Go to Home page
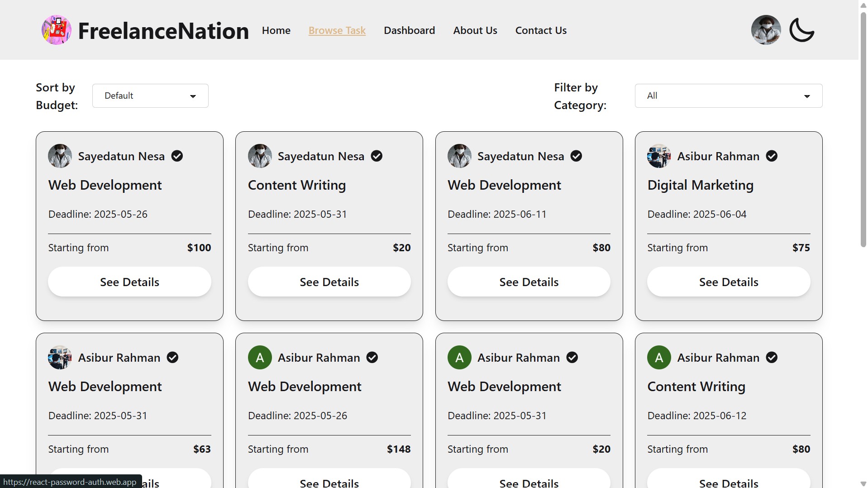The width and height of the screenshot is (868, 488). pos(276,30)
